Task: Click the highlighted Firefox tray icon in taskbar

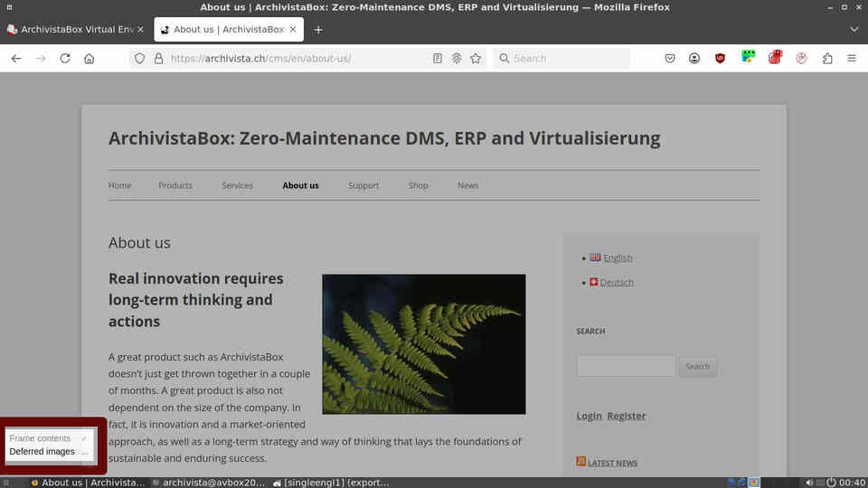Action: coord(754,483)
